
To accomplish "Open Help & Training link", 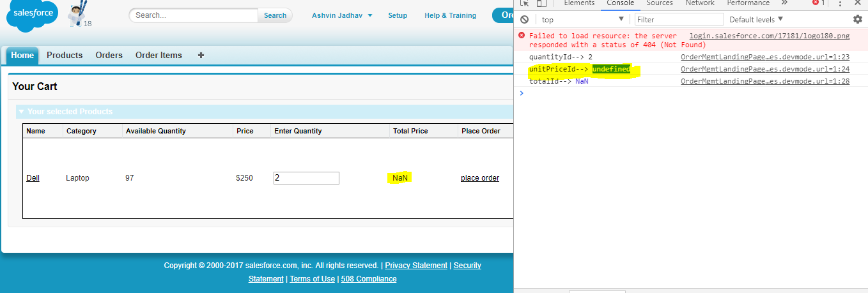I will coord(450,15).
